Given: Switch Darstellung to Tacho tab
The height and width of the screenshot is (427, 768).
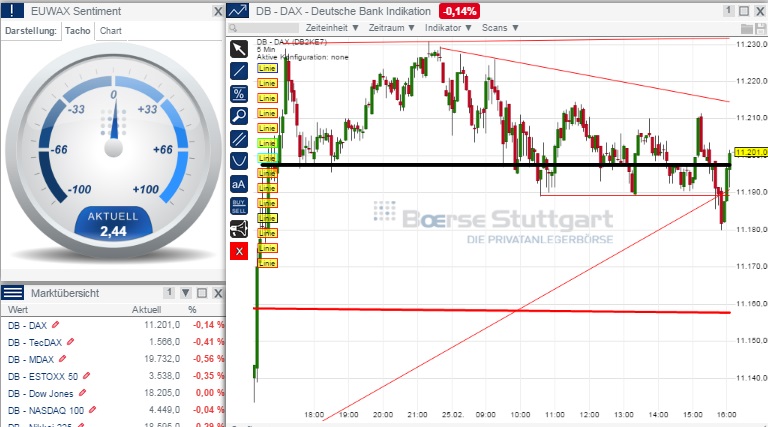Looking at the screenshot, I should point(77,31).
